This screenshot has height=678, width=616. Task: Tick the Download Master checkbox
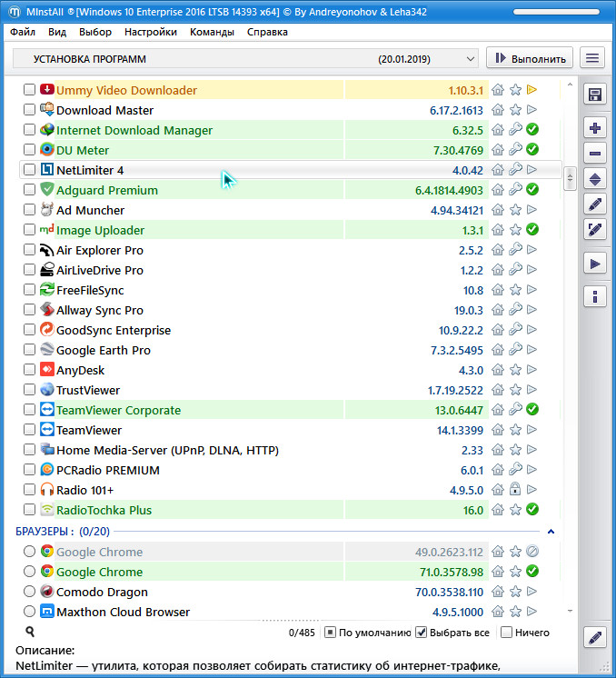coord(29,110)
